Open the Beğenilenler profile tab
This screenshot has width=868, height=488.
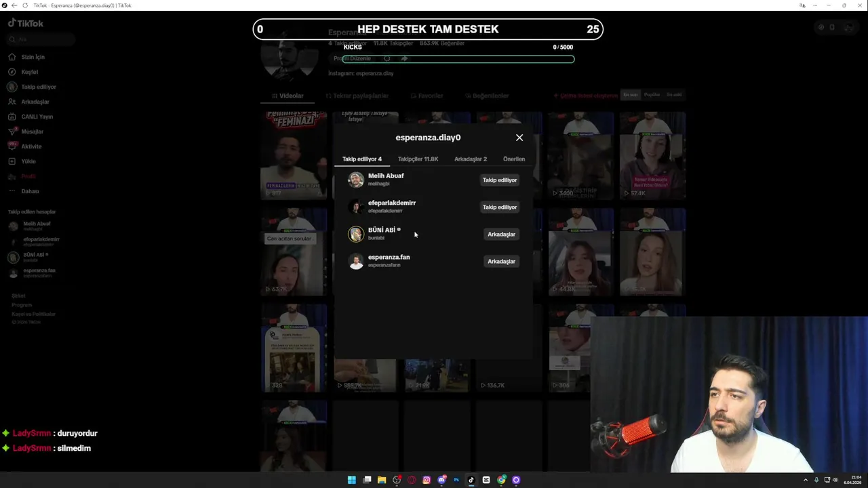(x=486, y=96)
